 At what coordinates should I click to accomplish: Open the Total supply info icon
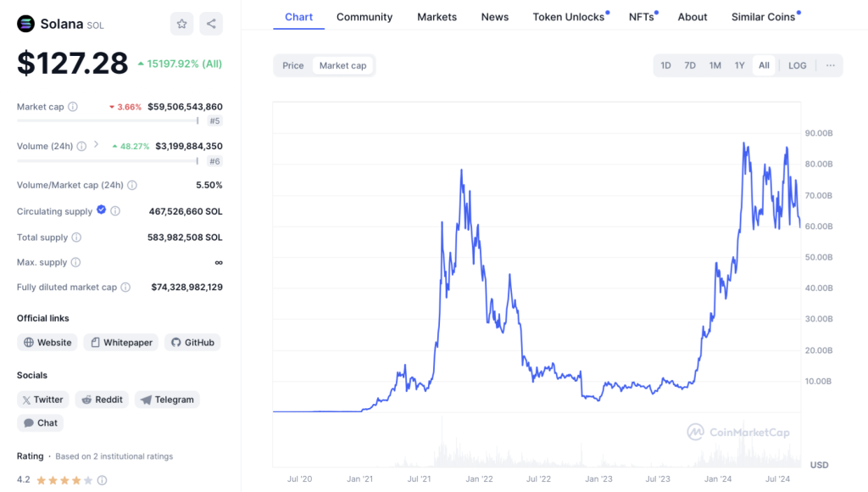(76, 238)
